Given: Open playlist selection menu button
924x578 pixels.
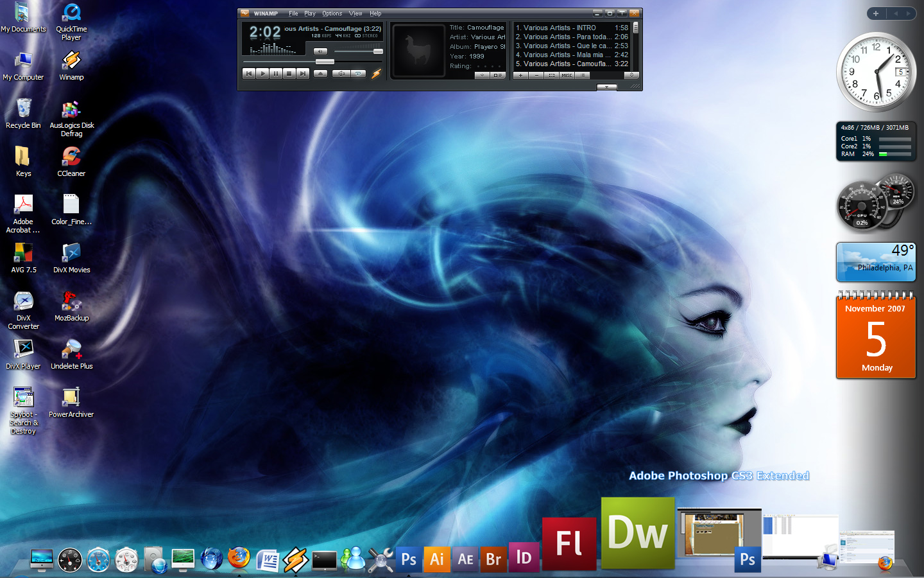Looking at the screenshot, I should [x=552, y=75].
